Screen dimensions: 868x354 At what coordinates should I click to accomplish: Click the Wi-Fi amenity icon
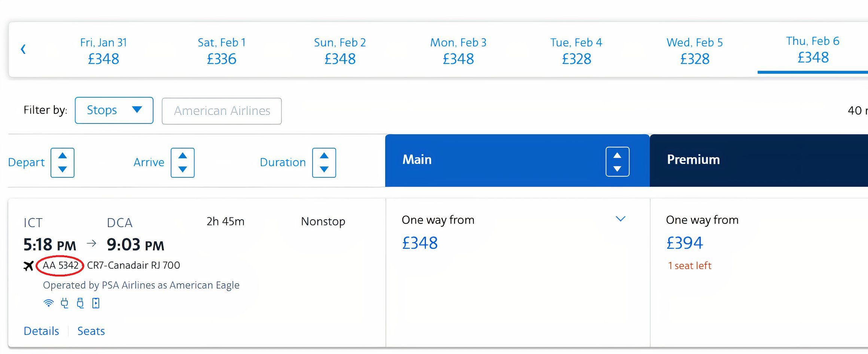click(48, 303)
